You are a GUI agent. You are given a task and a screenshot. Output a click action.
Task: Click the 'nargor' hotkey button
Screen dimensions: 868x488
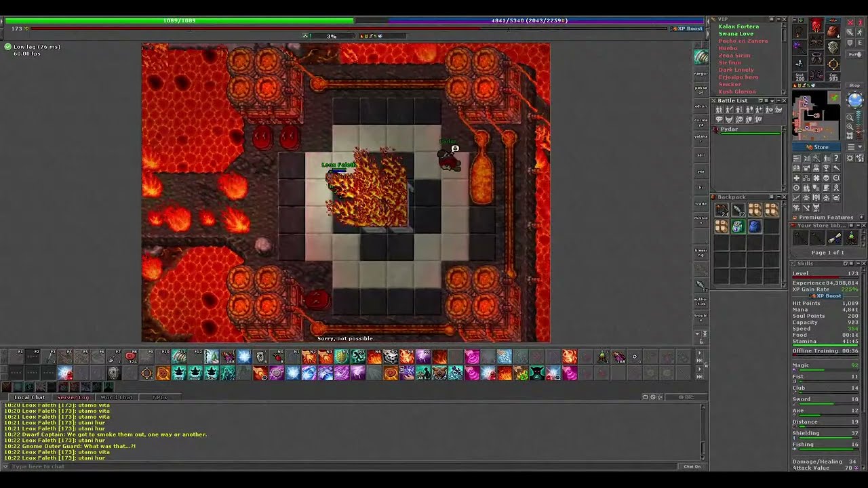point(701,73)
